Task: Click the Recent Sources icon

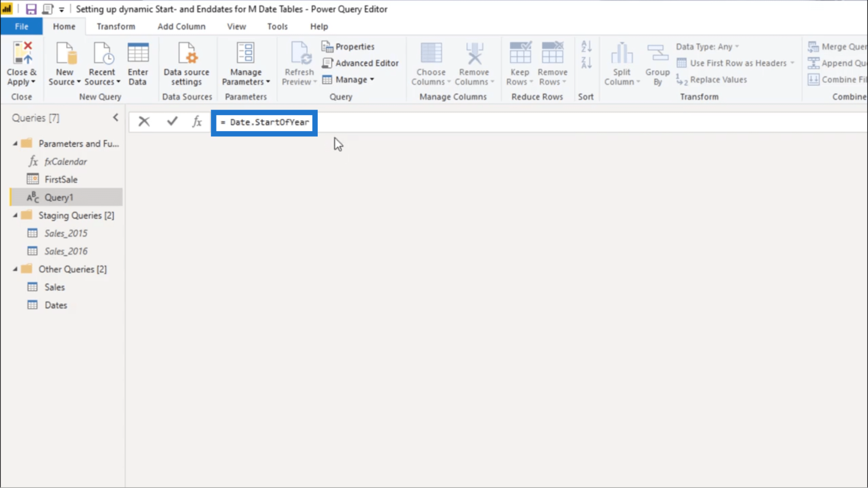Action: pos(102,53)
